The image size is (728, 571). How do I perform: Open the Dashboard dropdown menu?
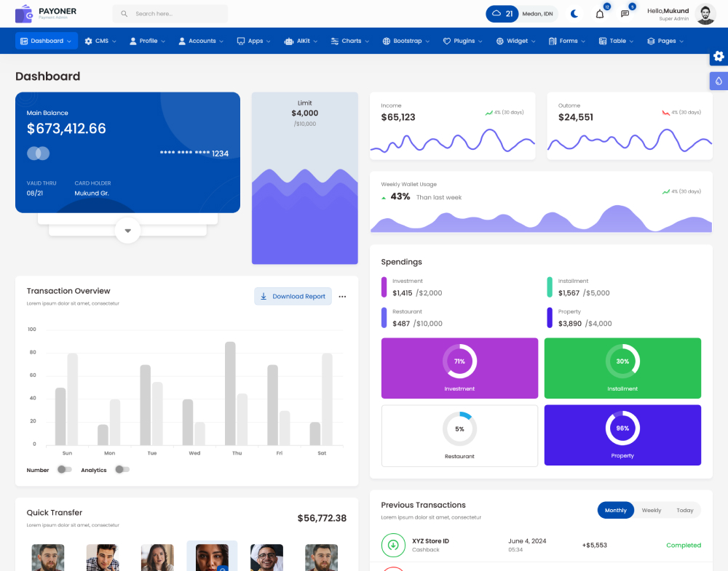[47, 41]
